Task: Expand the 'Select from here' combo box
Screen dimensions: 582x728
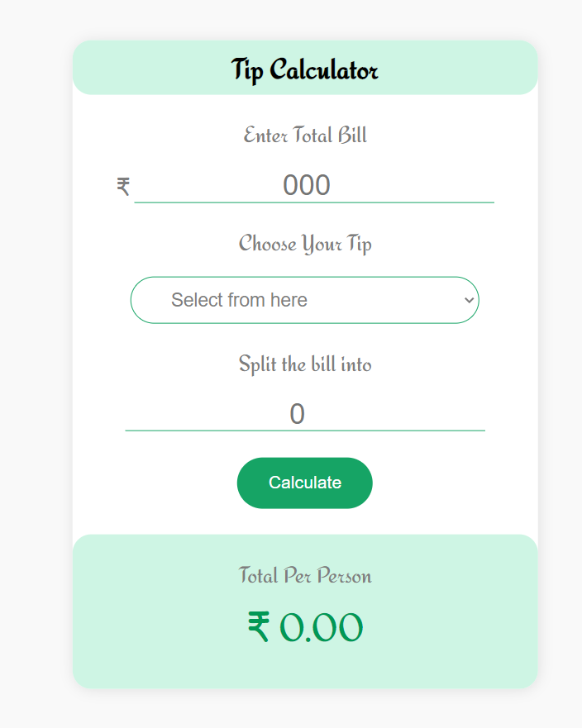Action: coord(304,299)
